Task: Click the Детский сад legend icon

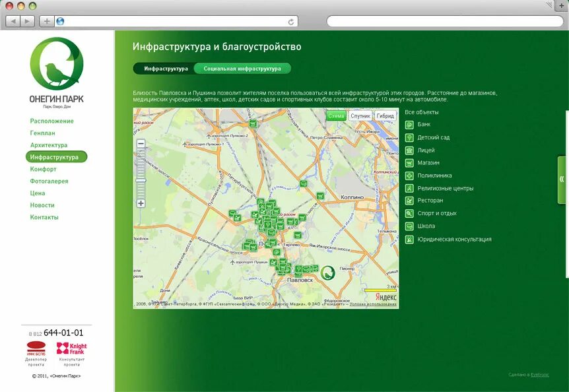Action: click(x=409, y=138)
